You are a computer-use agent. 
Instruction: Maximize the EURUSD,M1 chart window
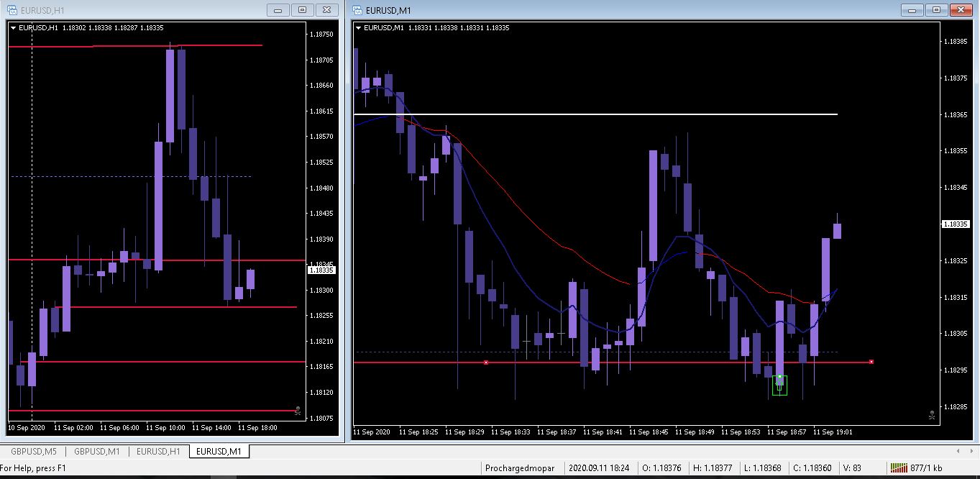937,10
